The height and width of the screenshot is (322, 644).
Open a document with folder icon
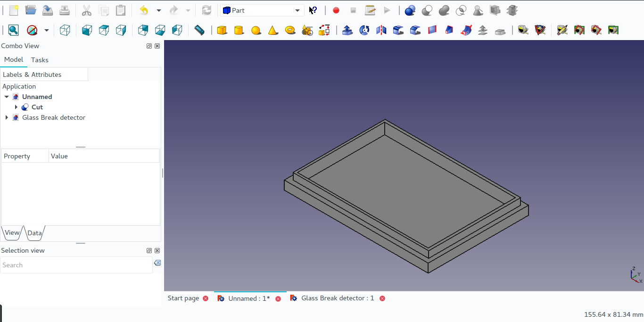(x=31, y=10)
